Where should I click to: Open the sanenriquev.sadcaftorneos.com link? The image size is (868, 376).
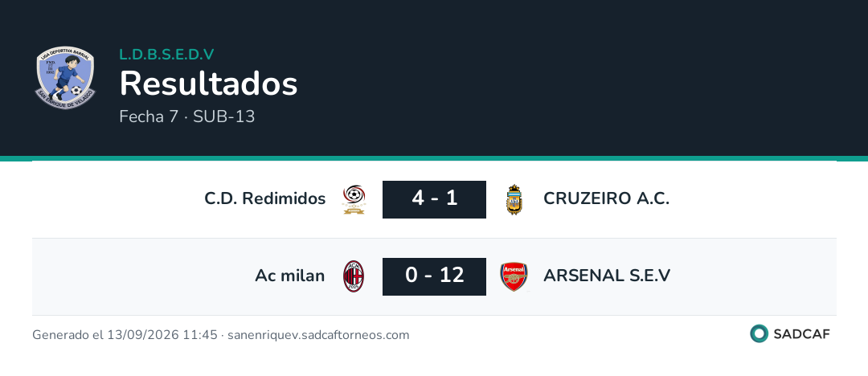(x=318, y=335)
